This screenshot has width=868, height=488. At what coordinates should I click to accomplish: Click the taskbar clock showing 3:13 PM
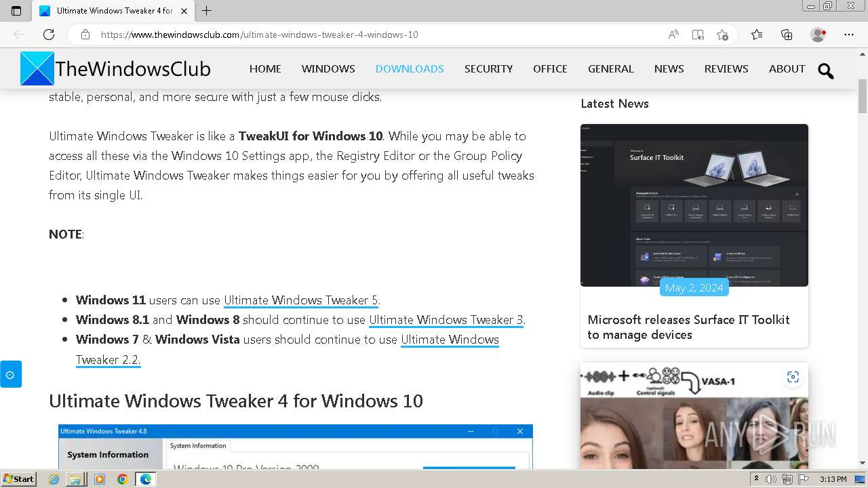pyautogui.click(x=833, y=479)
